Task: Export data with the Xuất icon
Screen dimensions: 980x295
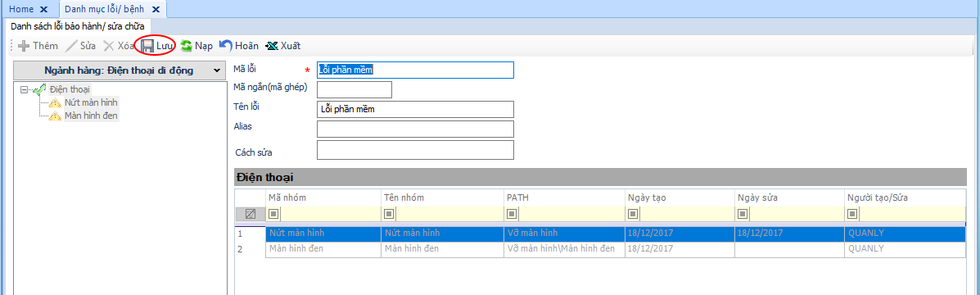Action: [272, 46]
